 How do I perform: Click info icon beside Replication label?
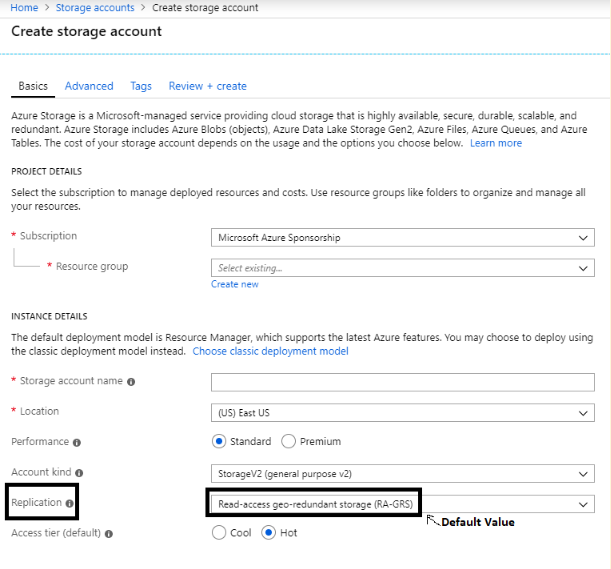click(x=70, y=504)
